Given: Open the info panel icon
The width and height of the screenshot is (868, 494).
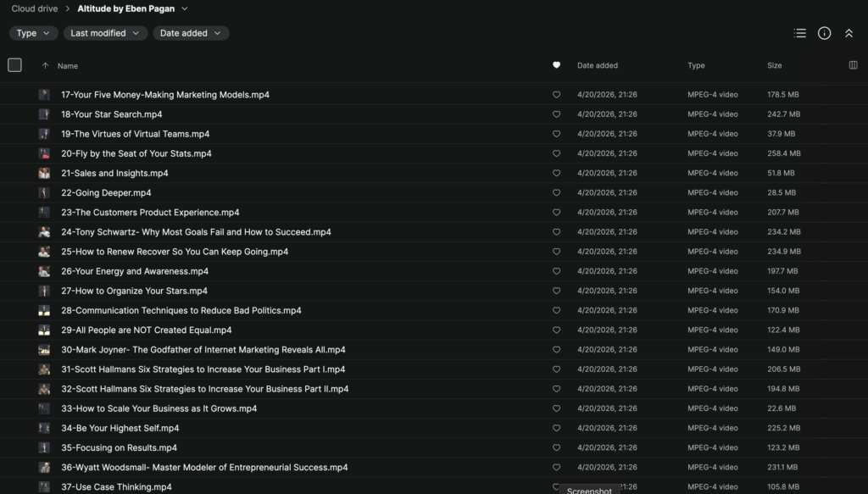Looking at the screenshot, I should [x=824, y=33].
